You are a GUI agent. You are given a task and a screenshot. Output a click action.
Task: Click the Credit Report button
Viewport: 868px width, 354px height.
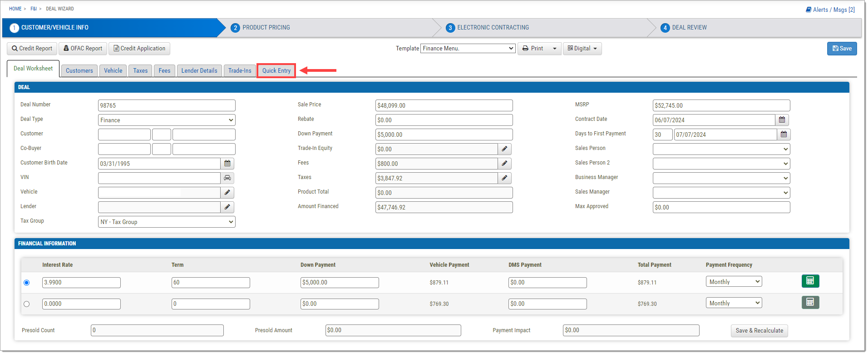coord(32,49)
